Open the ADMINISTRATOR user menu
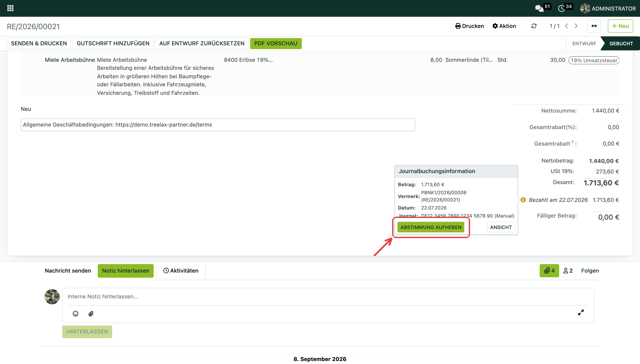 point(608,8)
